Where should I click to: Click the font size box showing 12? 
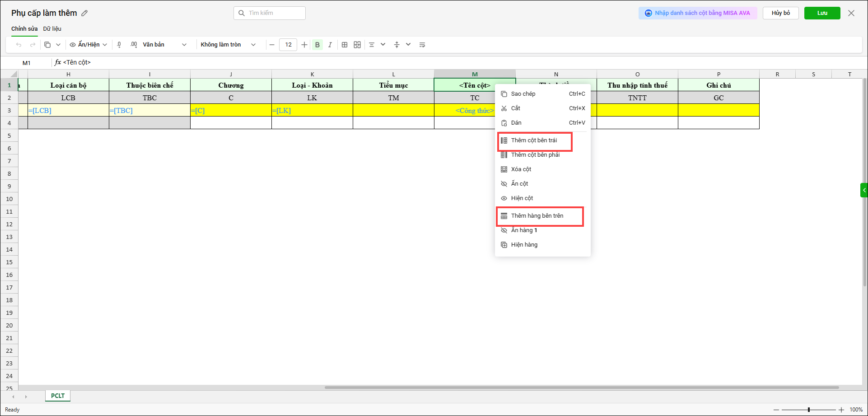(288, 45)
